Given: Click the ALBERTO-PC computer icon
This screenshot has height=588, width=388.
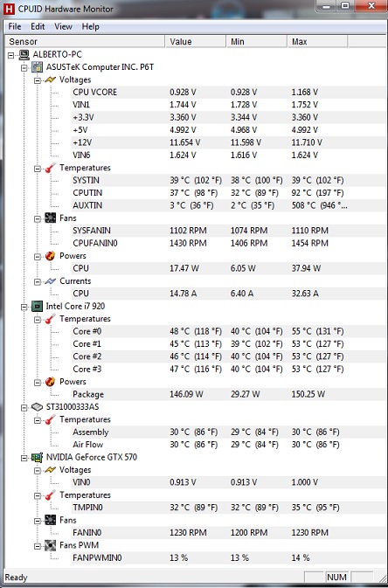Looking at the screenshot, I should coord(24,55).
